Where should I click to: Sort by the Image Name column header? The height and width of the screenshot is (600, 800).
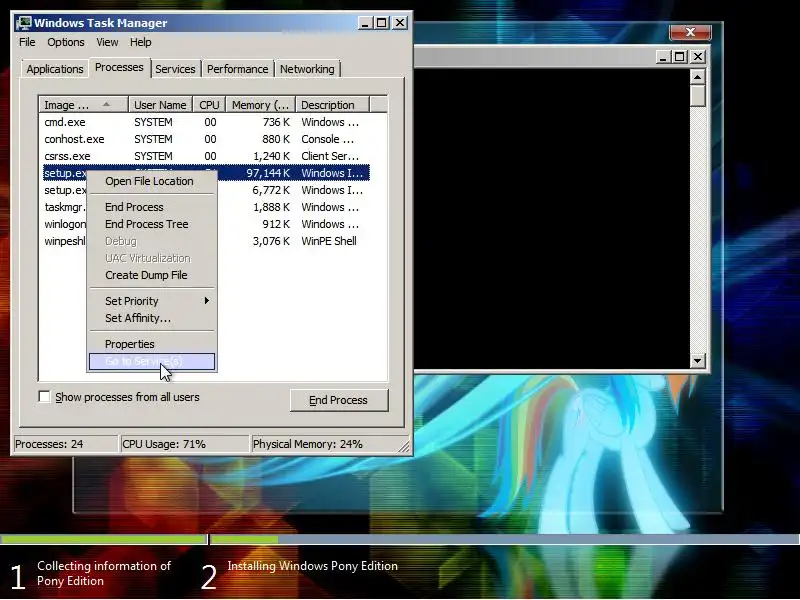tap(83, 105)
